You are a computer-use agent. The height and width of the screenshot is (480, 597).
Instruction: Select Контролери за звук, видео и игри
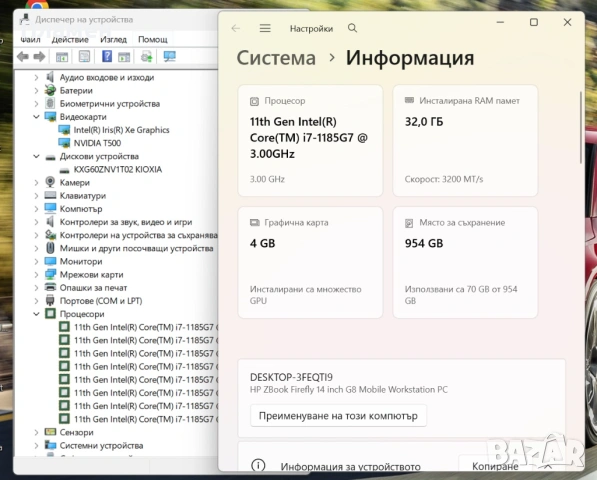(126, 222)
